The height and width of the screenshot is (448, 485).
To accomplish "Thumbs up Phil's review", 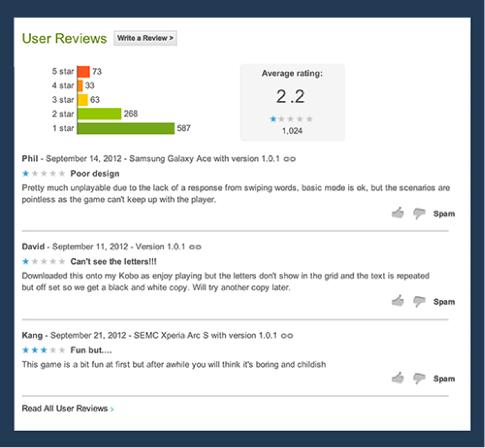I will pos(397,213).
